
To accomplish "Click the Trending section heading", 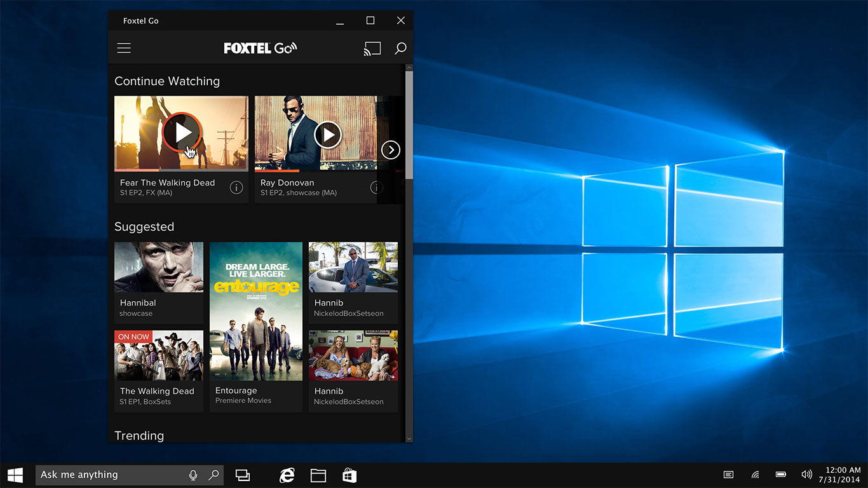I will pyautogui.click(x=139, y=436).
